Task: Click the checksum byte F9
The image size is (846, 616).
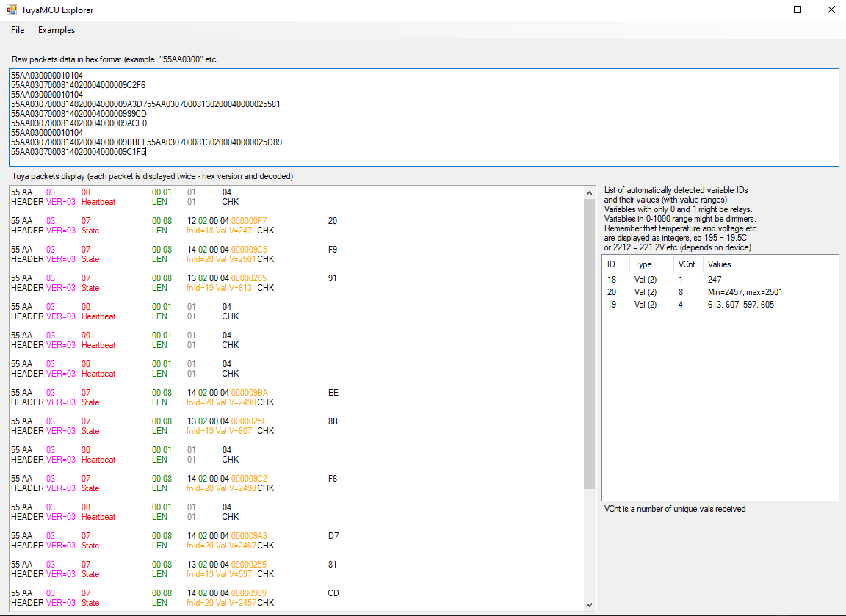Action: 333,249
